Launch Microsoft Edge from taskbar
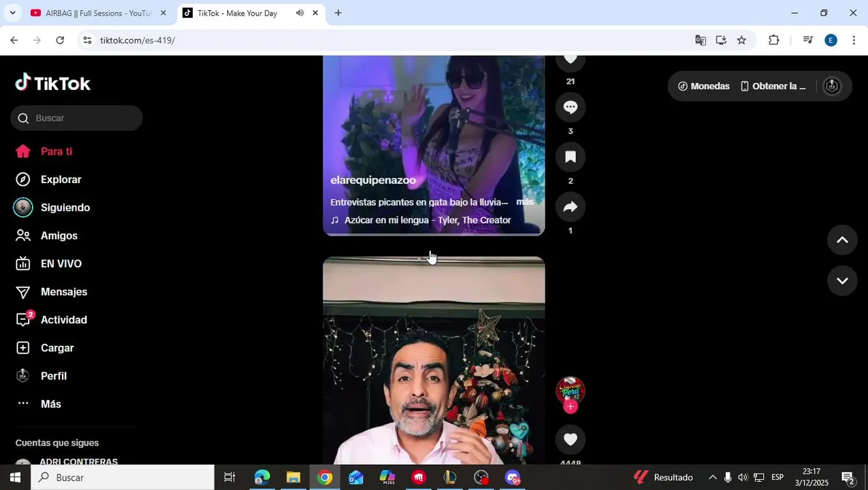Viewport: 868px width, 490px height. [x=261, y=478]
